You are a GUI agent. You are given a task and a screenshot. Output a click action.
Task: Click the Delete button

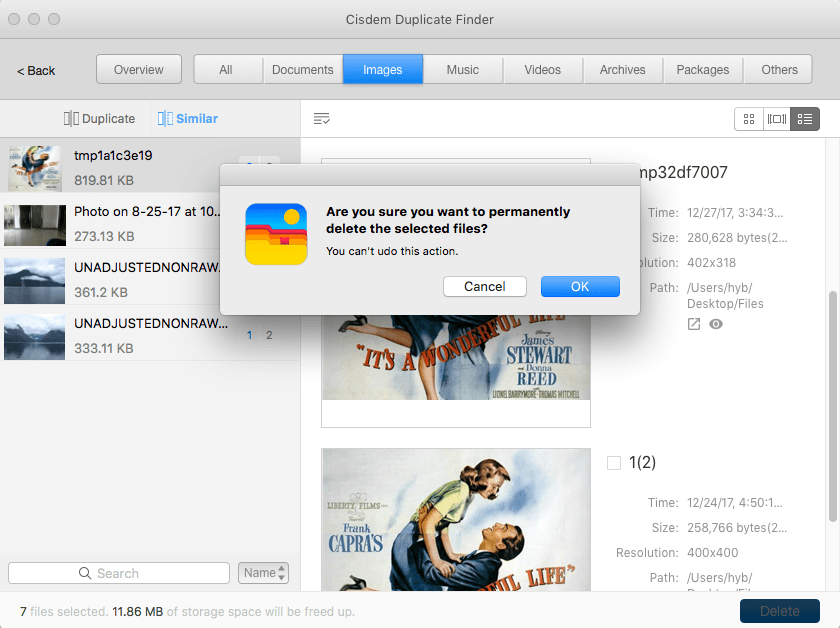click(780, 611)
